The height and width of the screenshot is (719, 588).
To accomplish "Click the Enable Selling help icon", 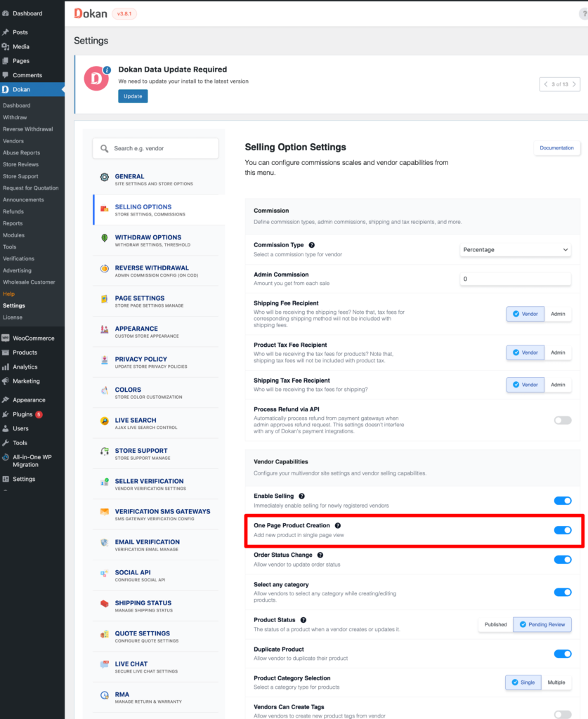I will 301,496.
